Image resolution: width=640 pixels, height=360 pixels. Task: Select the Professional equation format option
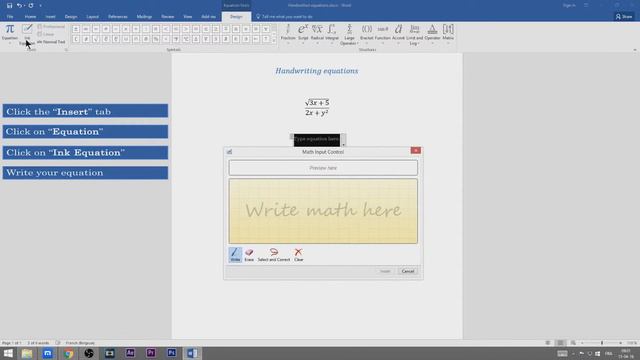click(x=51, y=27)
